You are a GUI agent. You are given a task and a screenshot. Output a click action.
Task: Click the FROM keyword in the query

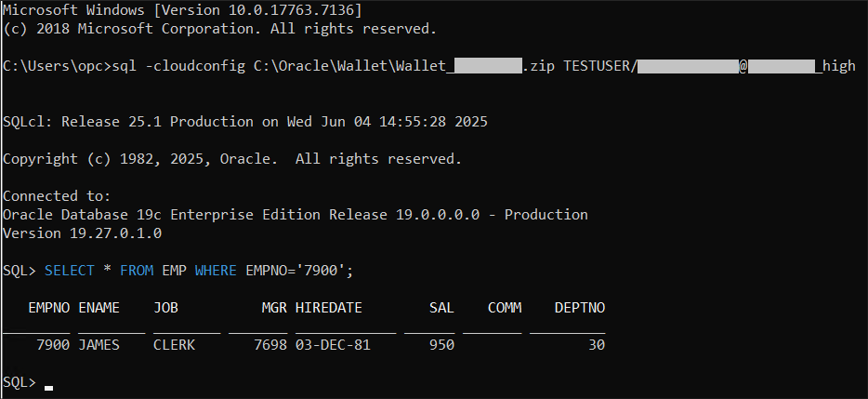coord(137,271)
